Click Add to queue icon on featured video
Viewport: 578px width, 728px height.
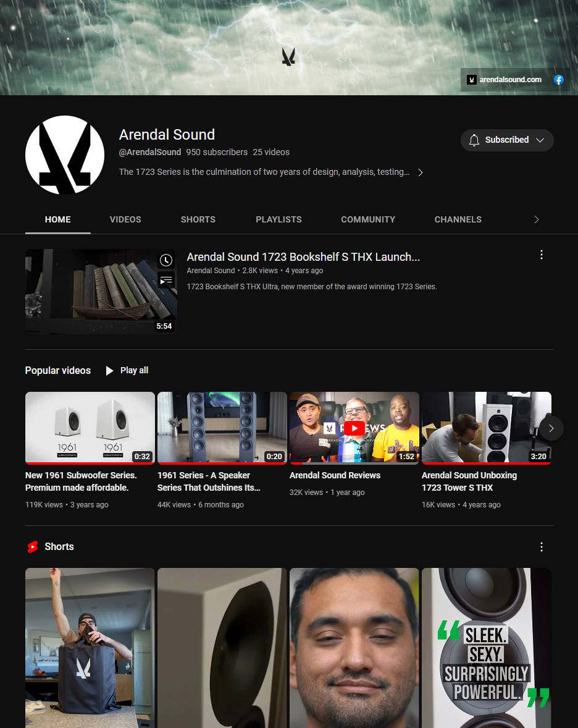click(166, 280)
